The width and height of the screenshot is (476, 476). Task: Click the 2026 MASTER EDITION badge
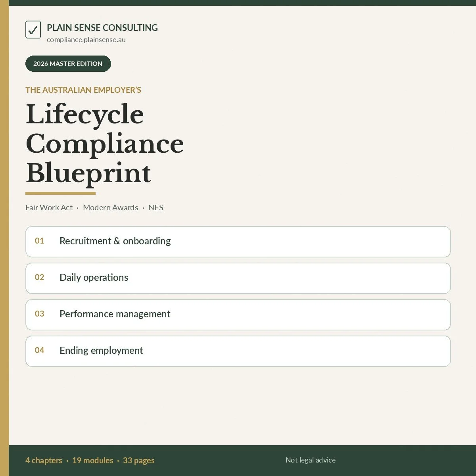pyautogui.click(x=68, y=63)
